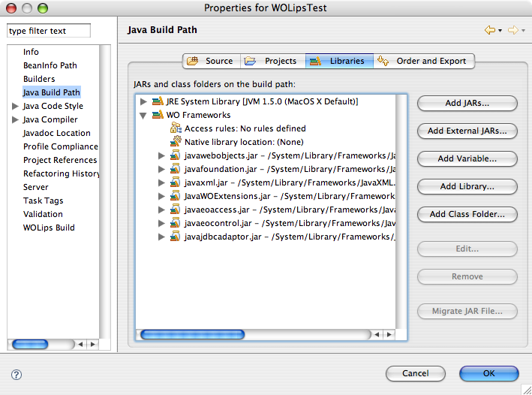Open WOLips Build settings page
532x395 pixels.
point(49,228)
